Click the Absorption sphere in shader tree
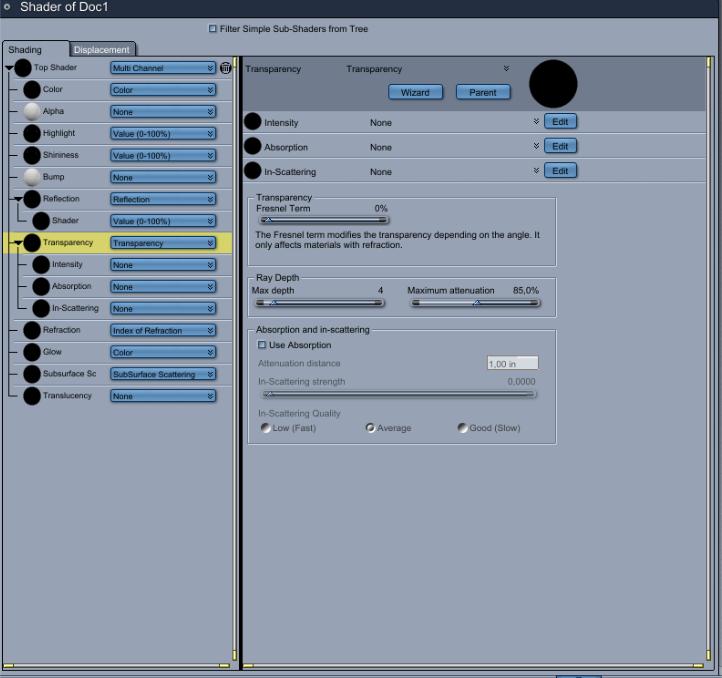This screenshot has width=722, height=678. 41,286
